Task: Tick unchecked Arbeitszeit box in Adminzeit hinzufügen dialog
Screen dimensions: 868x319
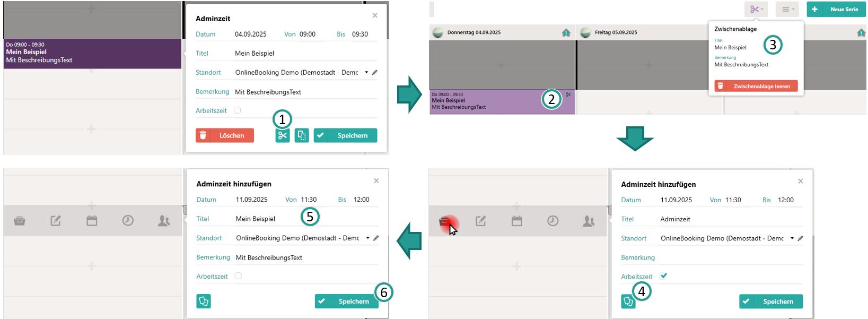Action: coord(238,276)
